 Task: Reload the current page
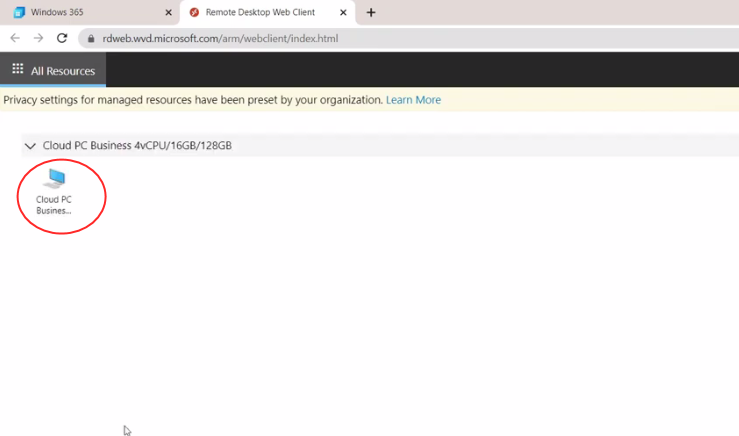pyautogui.click(x=62, y=38)
